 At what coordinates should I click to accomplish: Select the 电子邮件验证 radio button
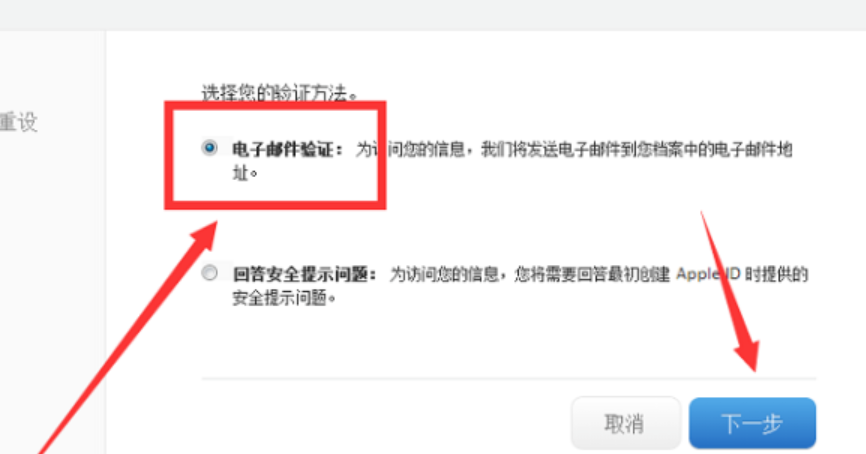pos(209,147)
